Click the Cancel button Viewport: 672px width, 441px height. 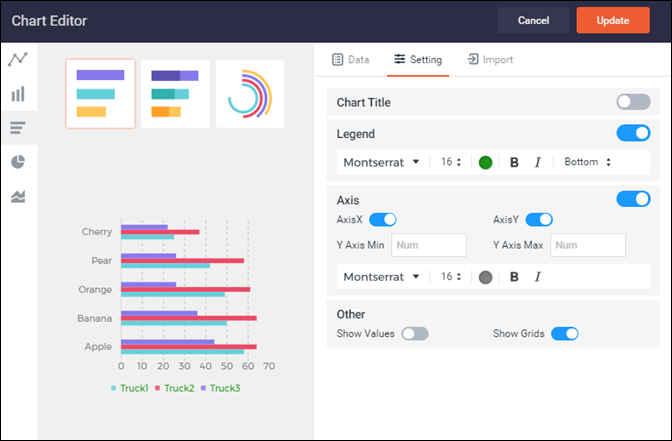pyautogui.click(x=534, y=20)
